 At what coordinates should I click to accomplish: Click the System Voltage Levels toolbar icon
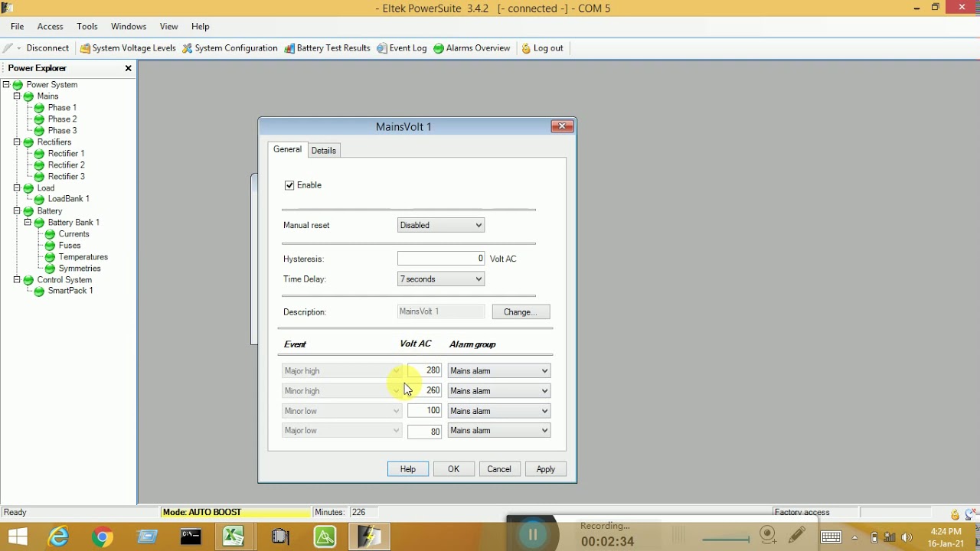pos(85,48)
